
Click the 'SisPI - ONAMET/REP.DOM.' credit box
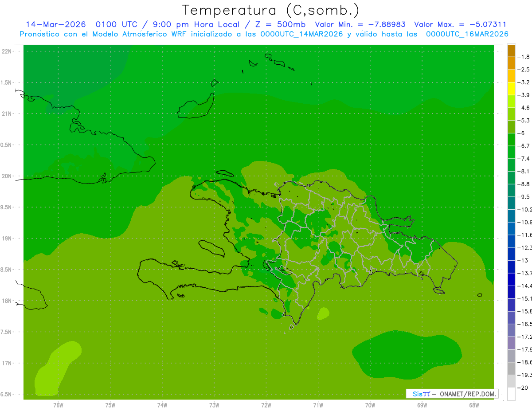[x=452, y=394]
